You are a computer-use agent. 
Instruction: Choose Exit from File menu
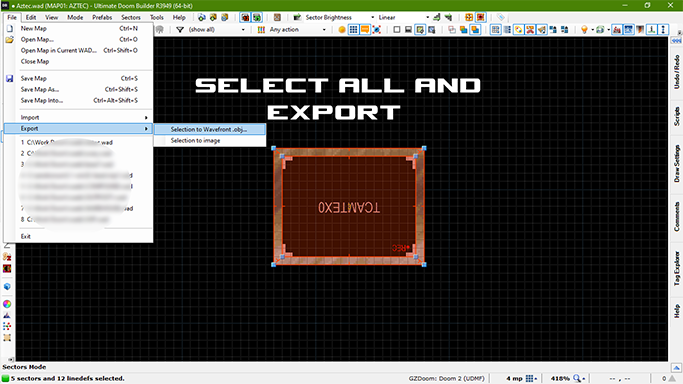[x=78, y=236]
